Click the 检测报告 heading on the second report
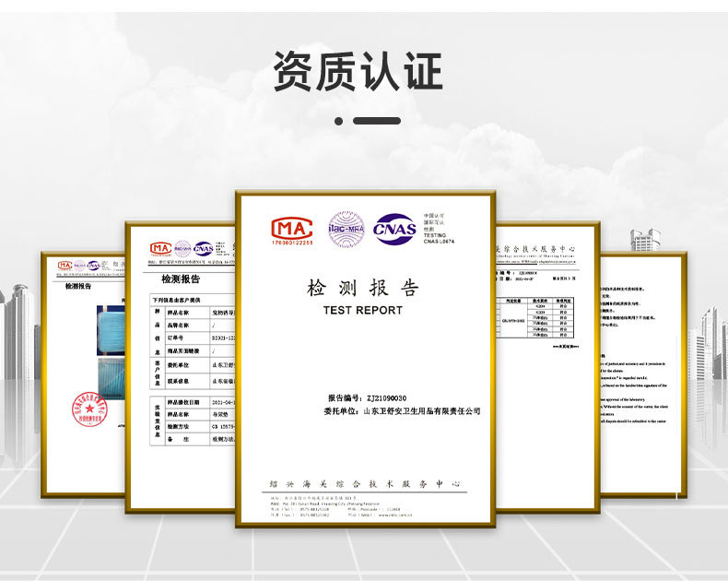The width and height of the screenshot is (728, 581). click(181, 279)
